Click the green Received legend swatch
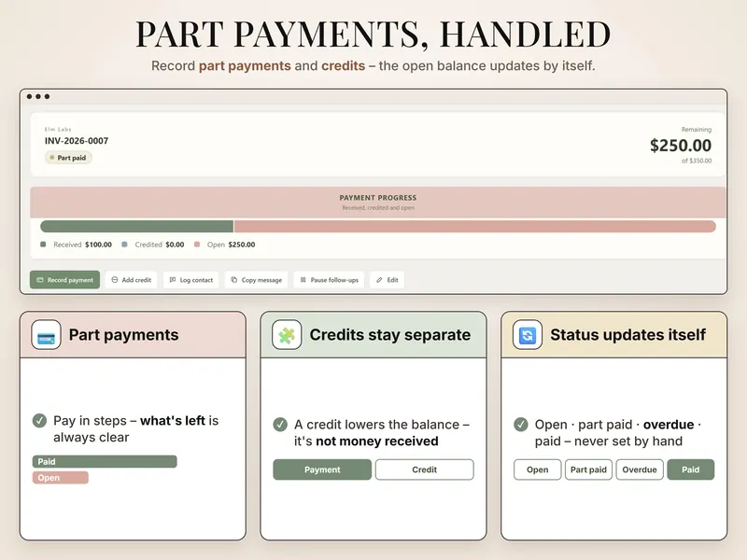Image resolution: width=747 pixels, height=560 pixels. tap(43, 245)
